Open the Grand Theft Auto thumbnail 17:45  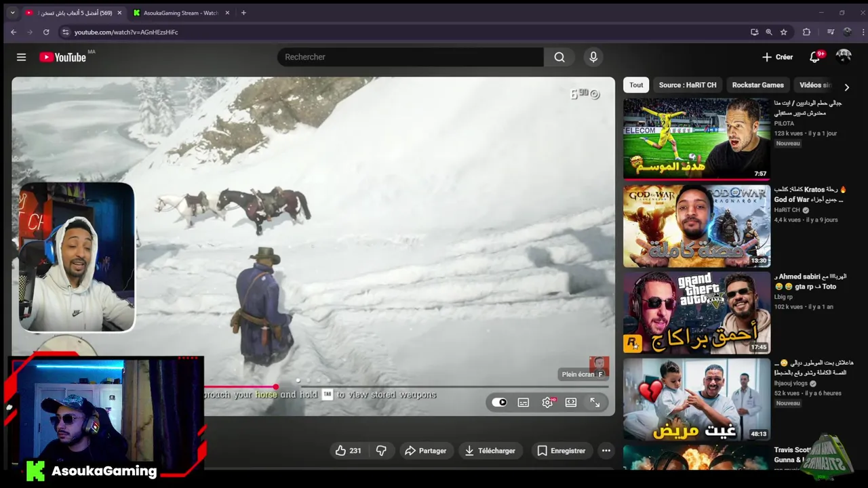tap(696, 312)
